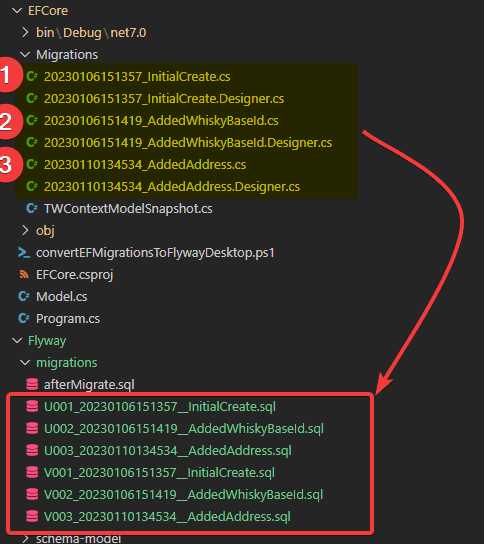Select the obj folder label
The image size is (484, 544).
(x=45, y=231)
